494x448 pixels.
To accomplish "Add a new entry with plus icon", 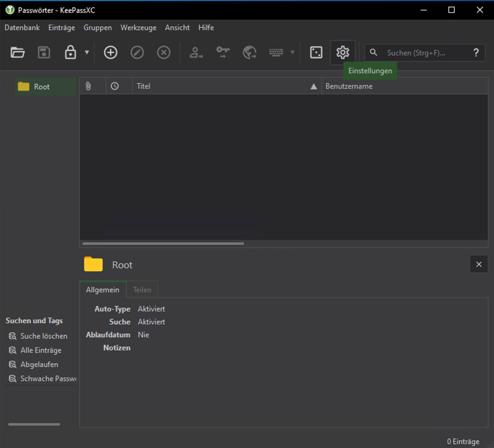I will click(111, 52).
